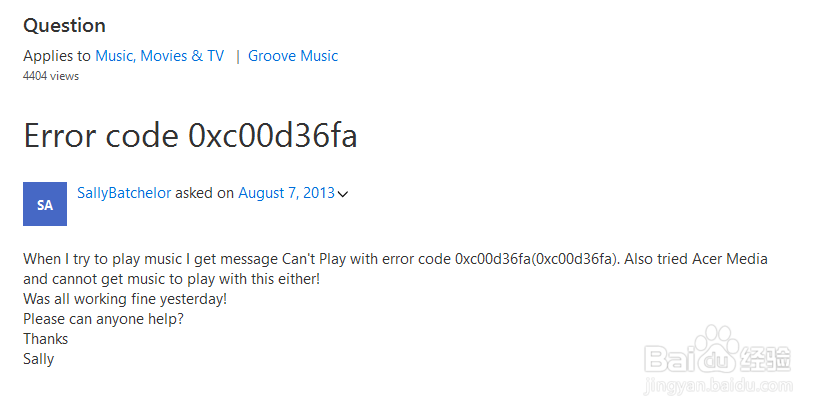Click the 'Please can anyone help?' line
This screenshot has width=840, height=415.
coord(103,319)
